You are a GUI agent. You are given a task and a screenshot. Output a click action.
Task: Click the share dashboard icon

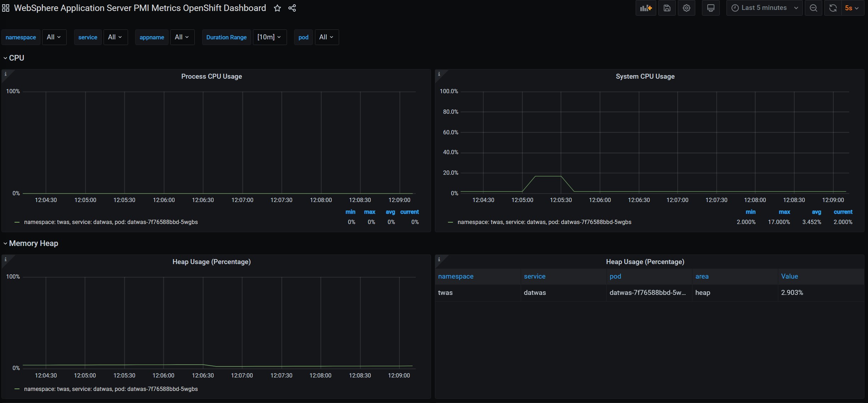pyautogui.click(x=292, y=8)
